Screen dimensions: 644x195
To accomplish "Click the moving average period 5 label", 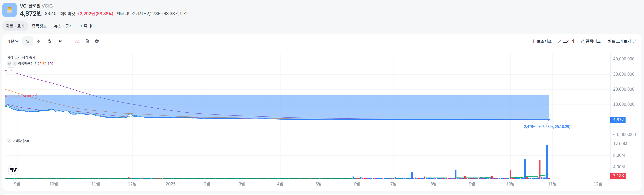I will point(36,64).
